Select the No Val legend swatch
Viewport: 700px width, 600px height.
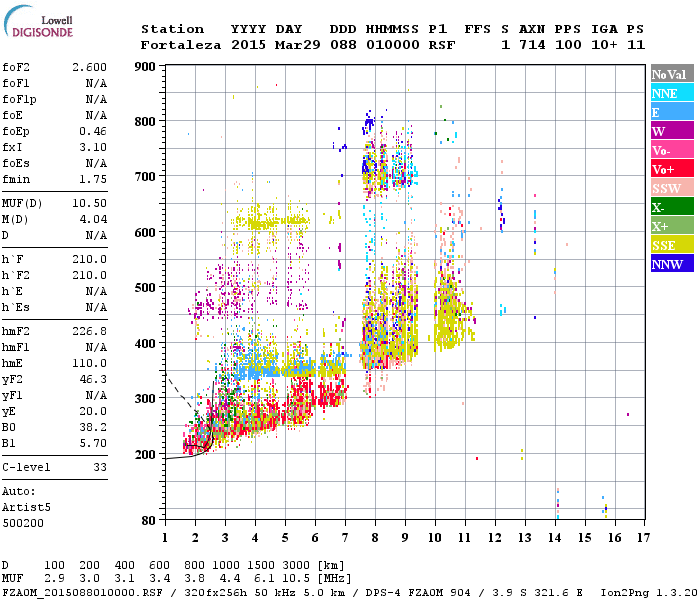coord(672,74)
